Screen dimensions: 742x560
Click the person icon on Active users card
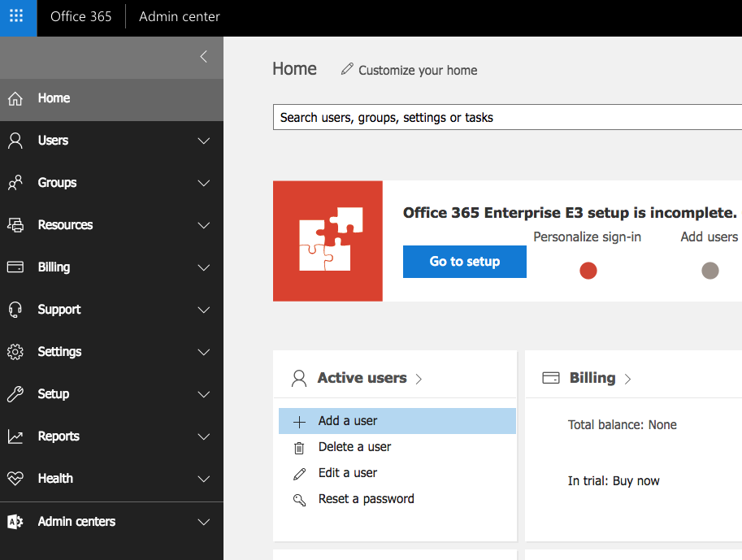299,378
